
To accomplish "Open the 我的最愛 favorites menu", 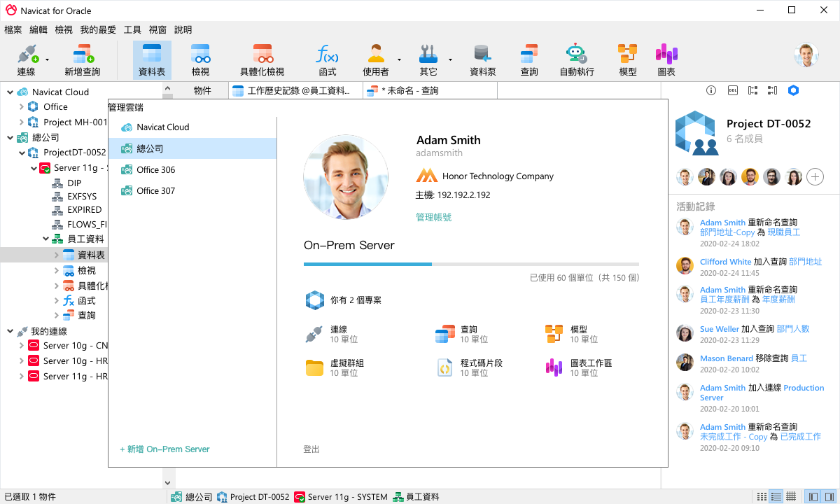I will (x=98, y=30).
